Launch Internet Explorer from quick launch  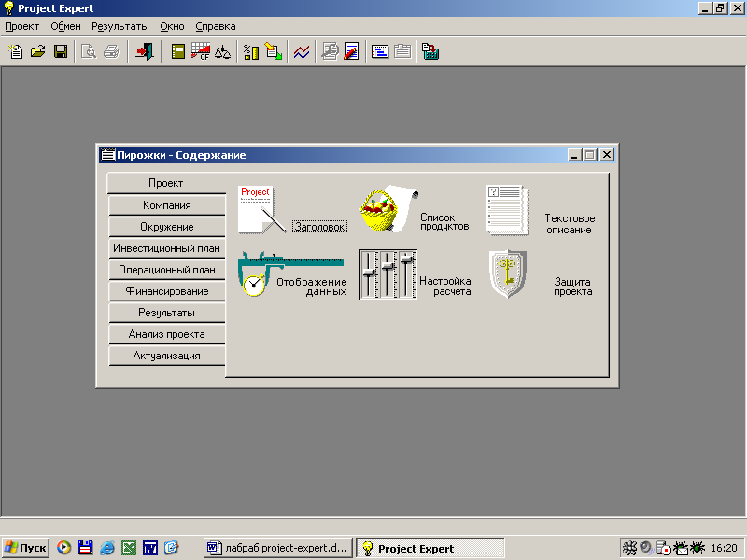coord(107,548)
